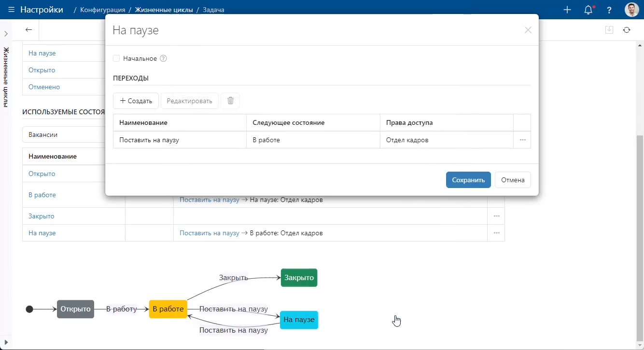The image size is (644, 350).
Task: Open the user avatar profile menu
Action: 631,10
